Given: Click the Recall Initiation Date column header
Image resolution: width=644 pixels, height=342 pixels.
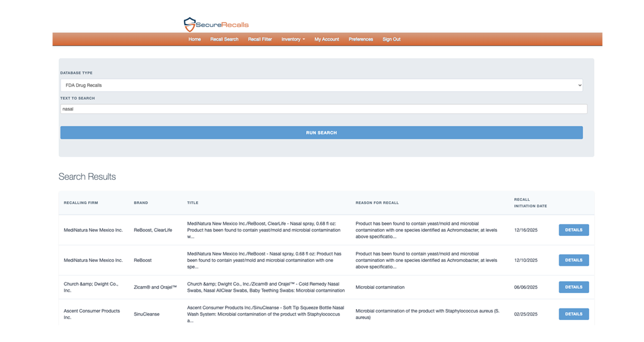Looking at the screenshot, I should [x=530, y=202].
